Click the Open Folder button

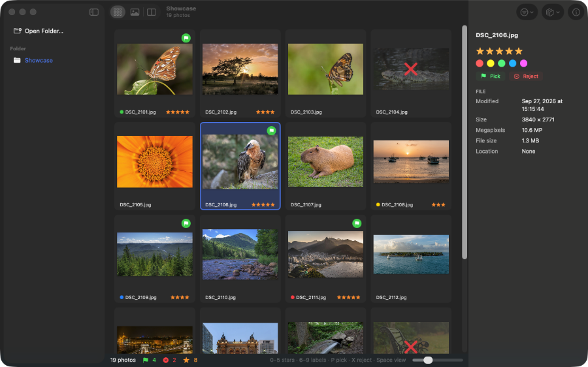click(39, 31)
